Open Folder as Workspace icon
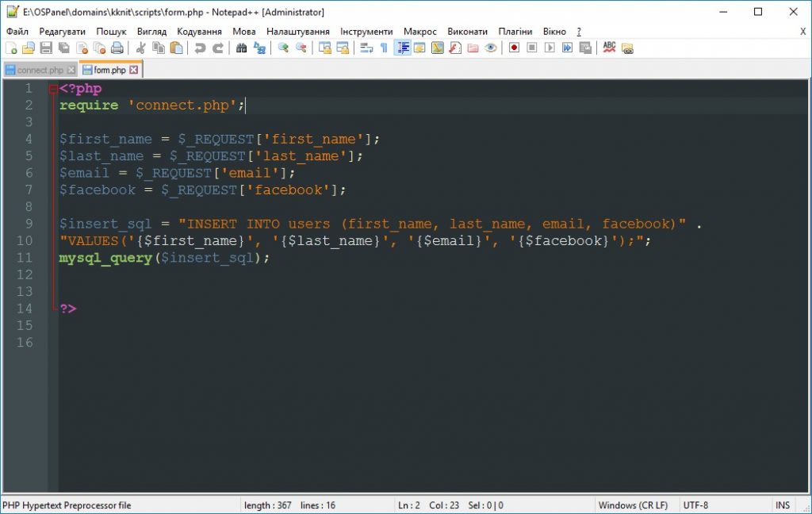 tap(473, 48)
